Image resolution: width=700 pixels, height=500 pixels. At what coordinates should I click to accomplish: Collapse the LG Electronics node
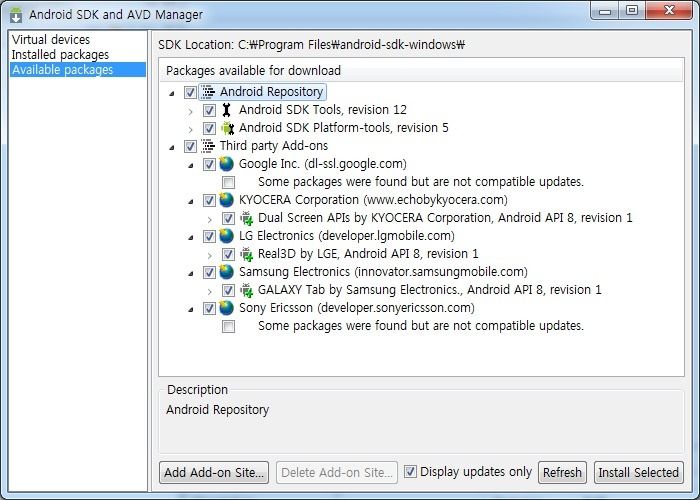pos(191,237)
